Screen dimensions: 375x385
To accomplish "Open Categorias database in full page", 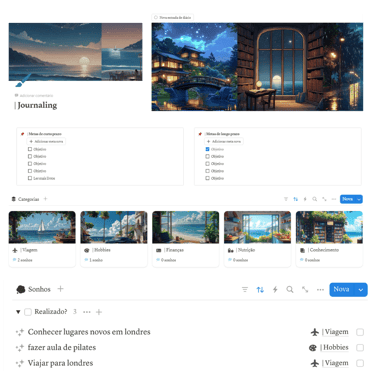I will [324, 199].
